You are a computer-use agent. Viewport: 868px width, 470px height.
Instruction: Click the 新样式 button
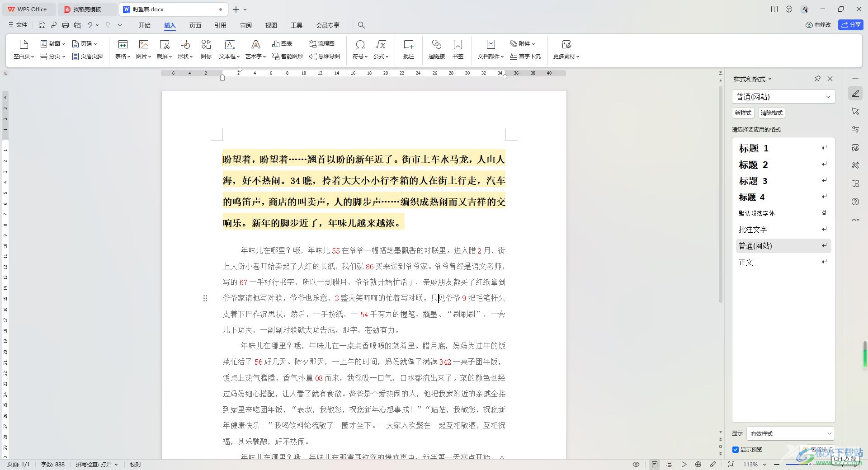pos(743,113)
